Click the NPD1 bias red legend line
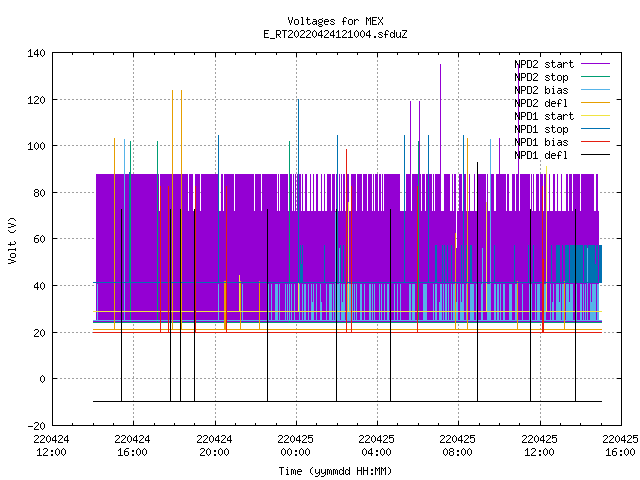The width and height of the screenshot is (640, 480). point(595,142)
